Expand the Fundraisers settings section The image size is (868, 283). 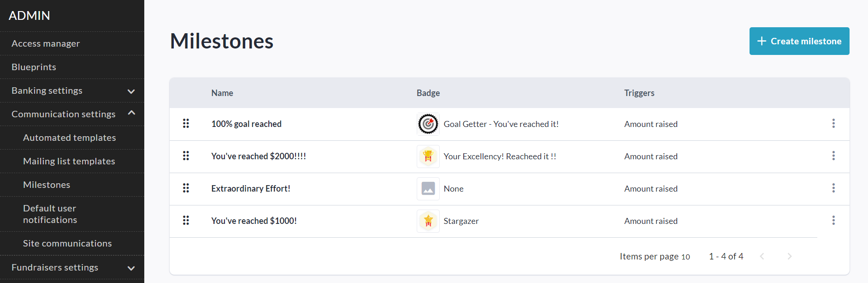point(131,268)
